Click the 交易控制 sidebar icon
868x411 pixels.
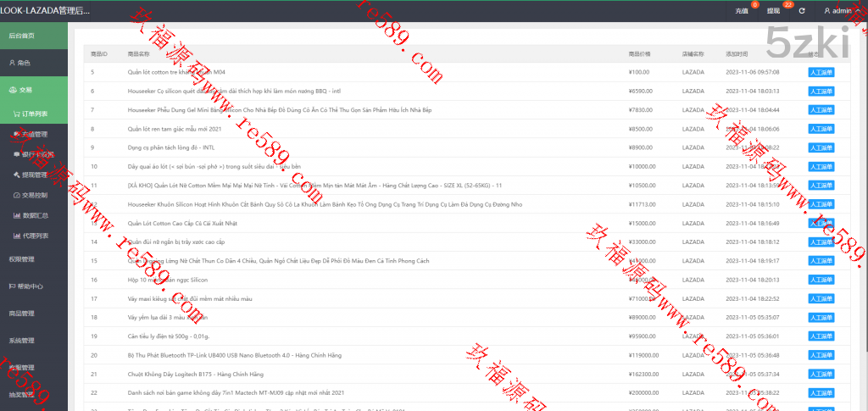coord(17,195)
